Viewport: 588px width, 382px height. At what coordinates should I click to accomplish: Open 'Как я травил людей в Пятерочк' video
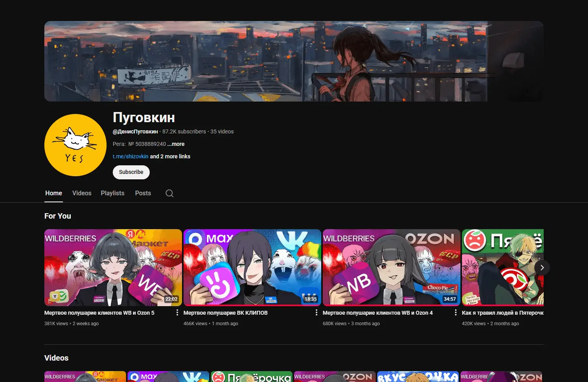click(x=502, y=268)
